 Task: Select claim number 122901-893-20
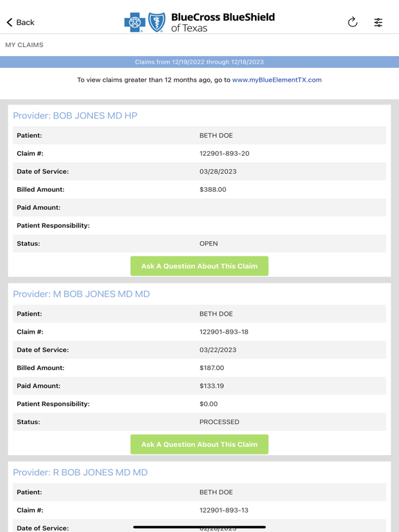pyautogui.click(x=224, y=153)
